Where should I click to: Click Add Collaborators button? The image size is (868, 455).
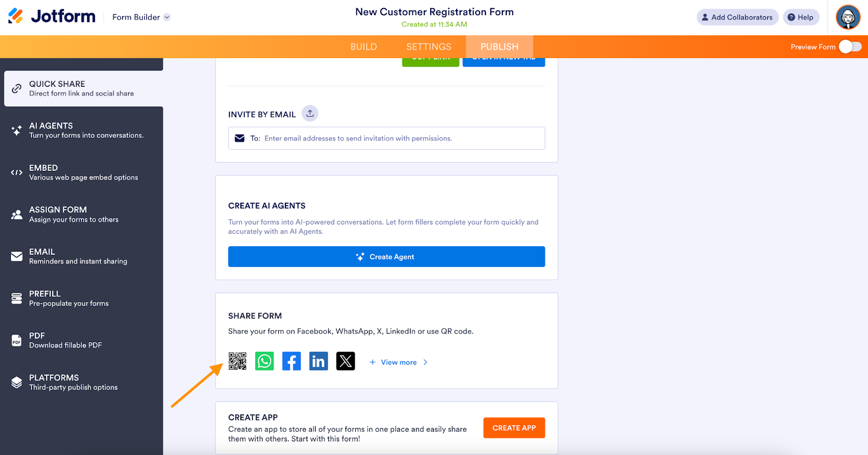tap(737, 17)
